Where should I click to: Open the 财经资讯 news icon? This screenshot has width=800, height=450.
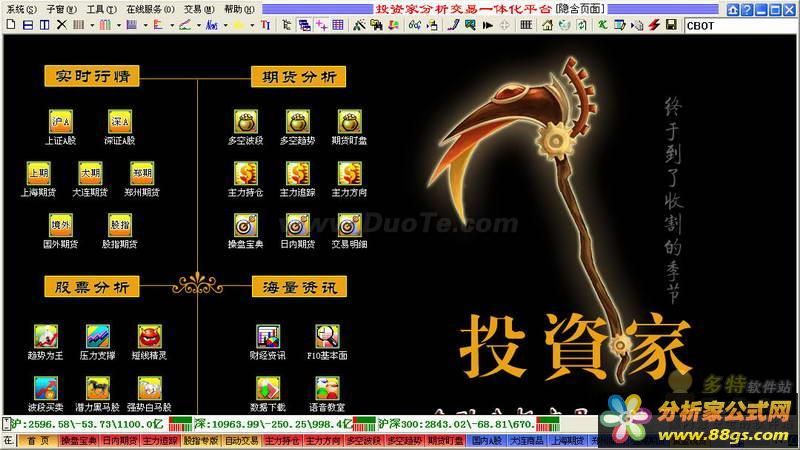point(268,337)
